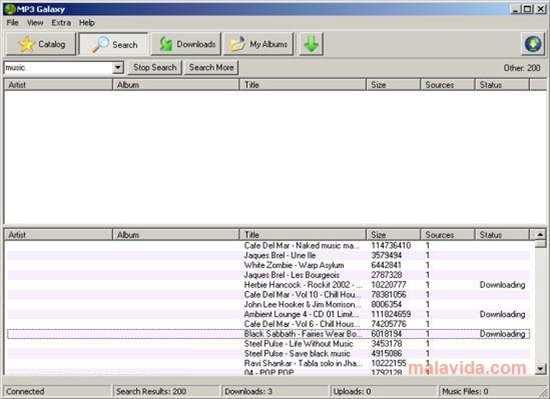The width and height of the screenshot is (550, 399).
Task: Open the Downloads section
Action: point(186,44)
